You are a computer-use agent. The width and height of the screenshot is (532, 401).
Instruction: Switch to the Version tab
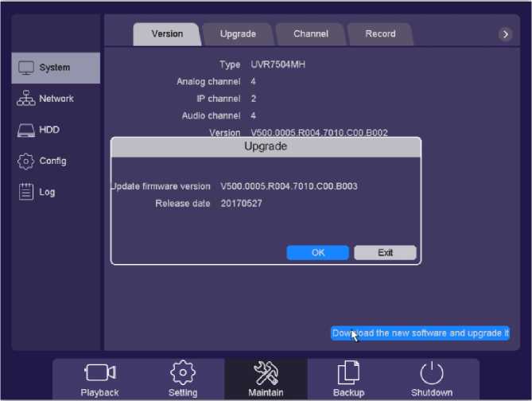[x=166, y=34]
